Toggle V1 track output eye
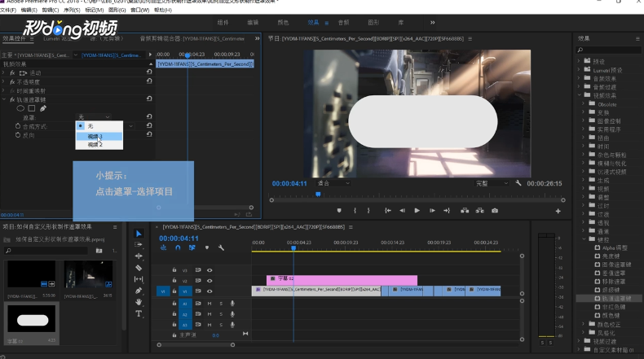 210,291
